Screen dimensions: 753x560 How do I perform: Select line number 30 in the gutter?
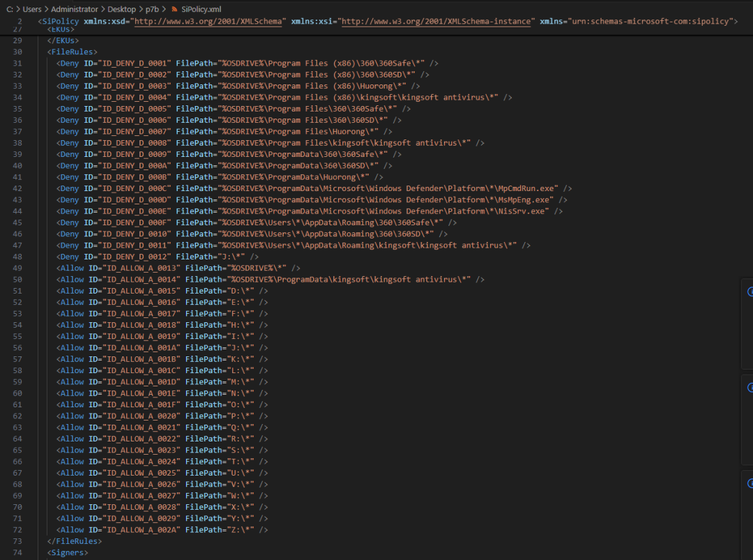17,52
